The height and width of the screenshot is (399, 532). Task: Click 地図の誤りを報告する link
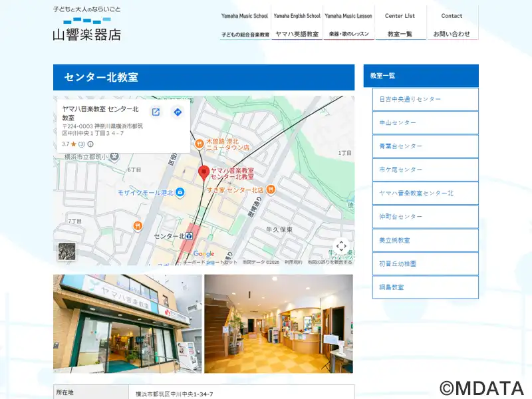[330, 262]
